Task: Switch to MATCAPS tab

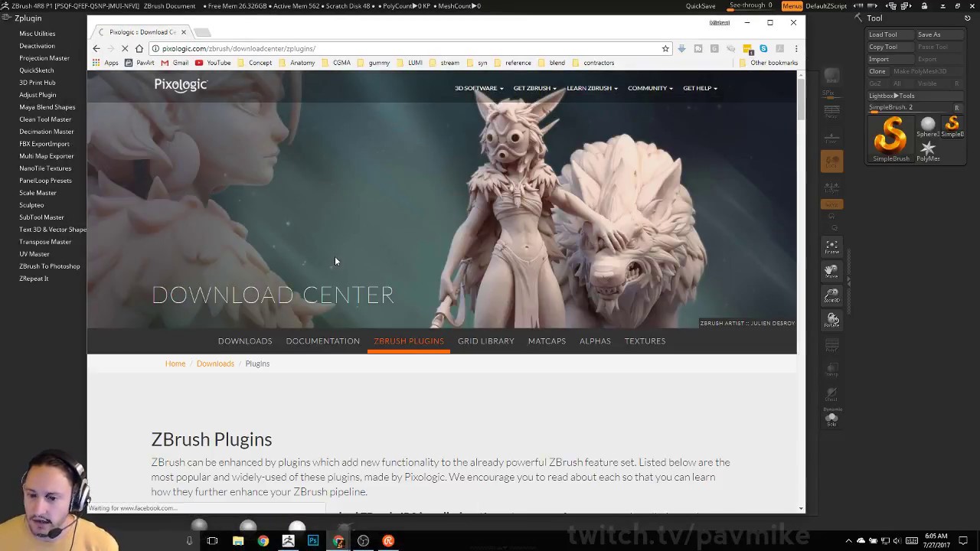Action: tap(547, 341)
